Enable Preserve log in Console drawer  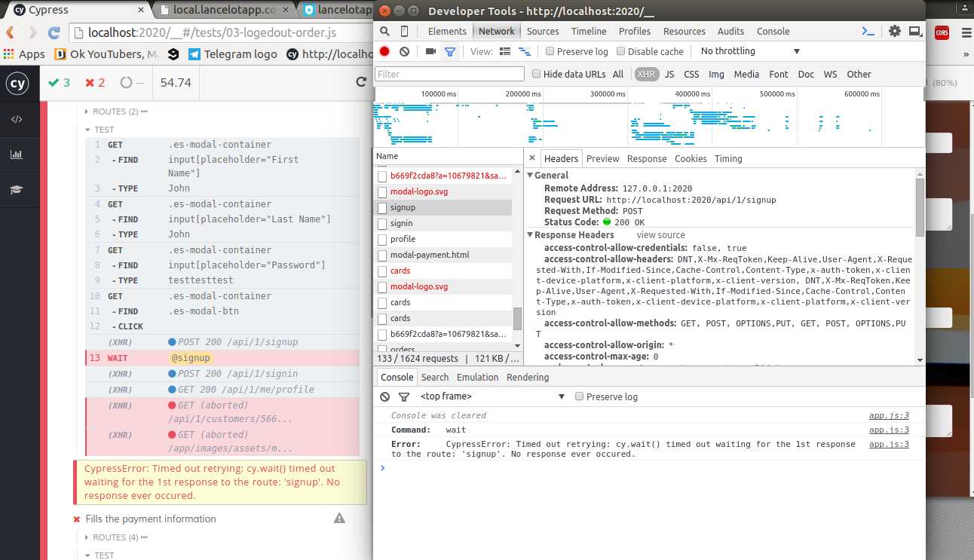tap(580, 396)
